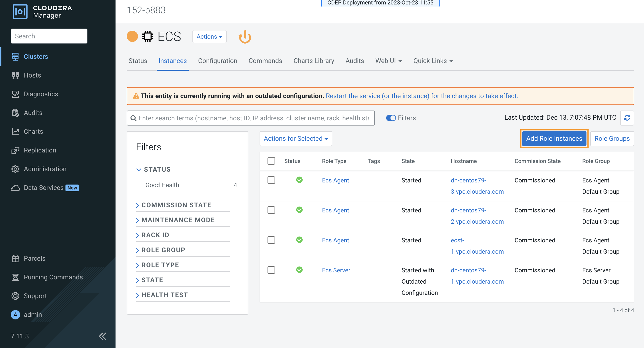Image resolution: width=644 pixels, height=348 pixels.
Task: Open the Replication panel icon
Action: click(15, 150)
